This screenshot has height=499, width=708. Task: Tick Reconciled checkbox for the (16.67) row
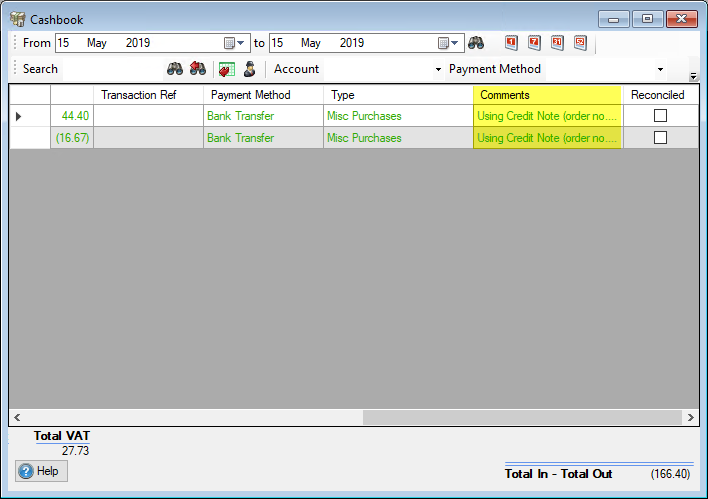click(660, 138)
